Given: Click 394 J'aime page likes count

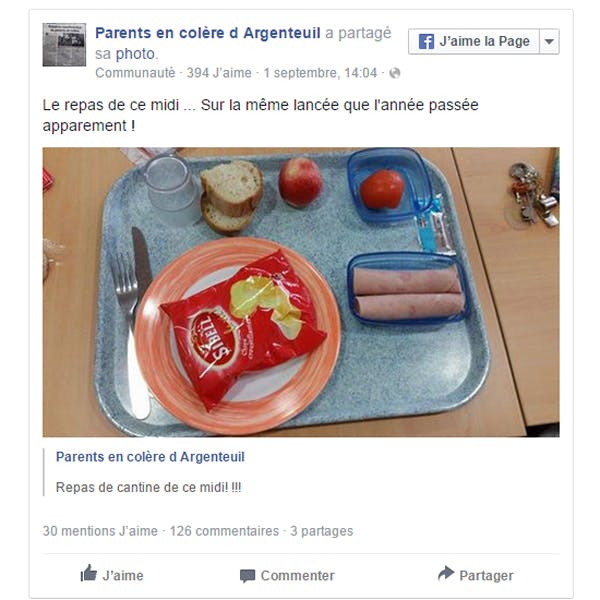Looking at the screenshot, I should click(219, 73).
